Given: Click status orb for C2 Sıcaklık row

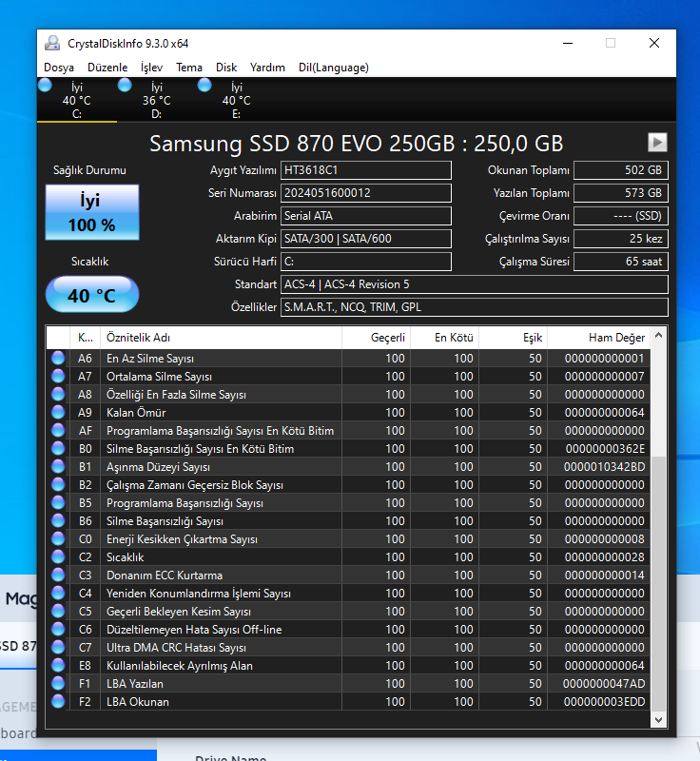Looking at the screenshot, I should pos(58,556).
